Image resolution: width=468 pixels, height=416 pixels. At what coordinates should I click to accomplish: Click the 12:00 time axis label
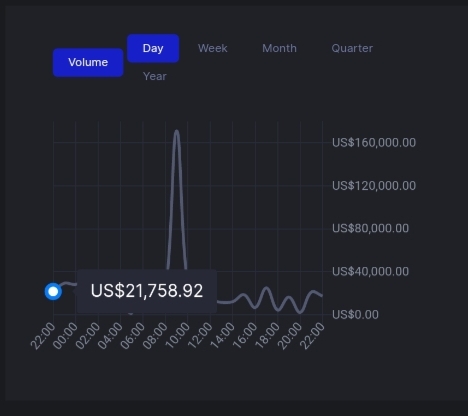[x=200, y=336]
